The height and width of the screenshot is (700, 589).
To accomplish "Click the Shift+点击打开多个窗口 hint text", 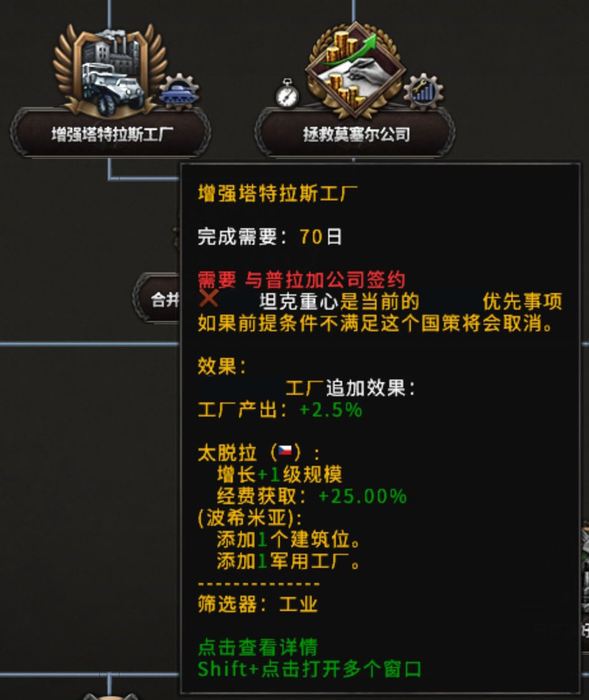I will (310, 669).
